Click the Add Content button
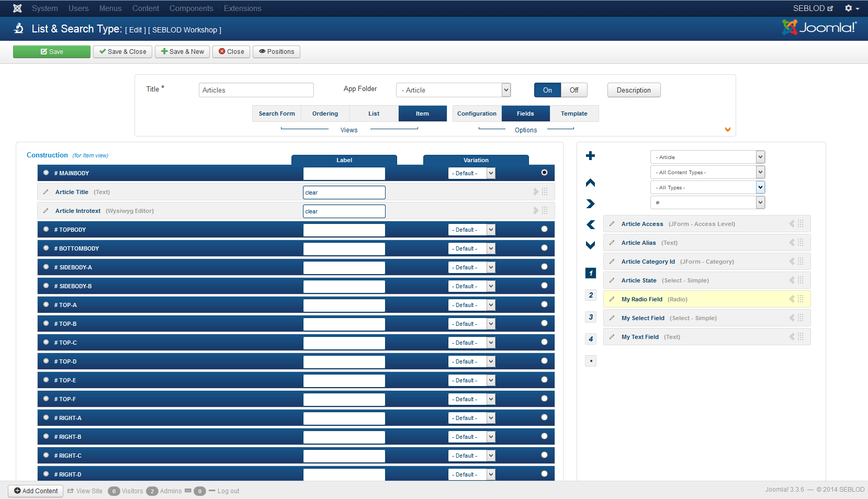The height and width of the screenshot is (499, 868). click(x=36, y=491)
